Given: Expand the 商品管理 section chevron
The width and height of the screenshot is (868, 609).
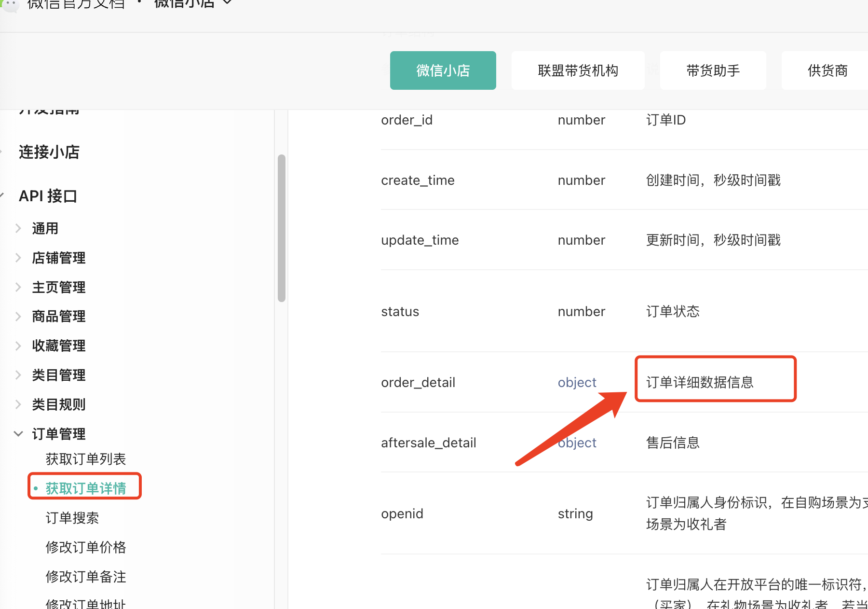Looking at the screenshot, I should 18,316.
